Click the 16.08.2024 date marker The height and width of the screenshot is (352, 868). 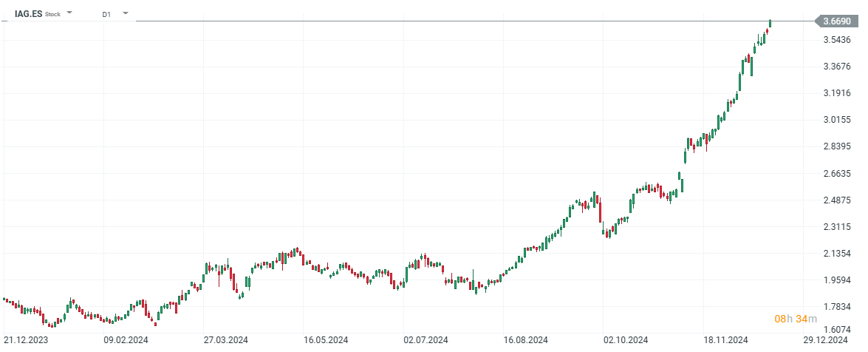coord(526,339)
